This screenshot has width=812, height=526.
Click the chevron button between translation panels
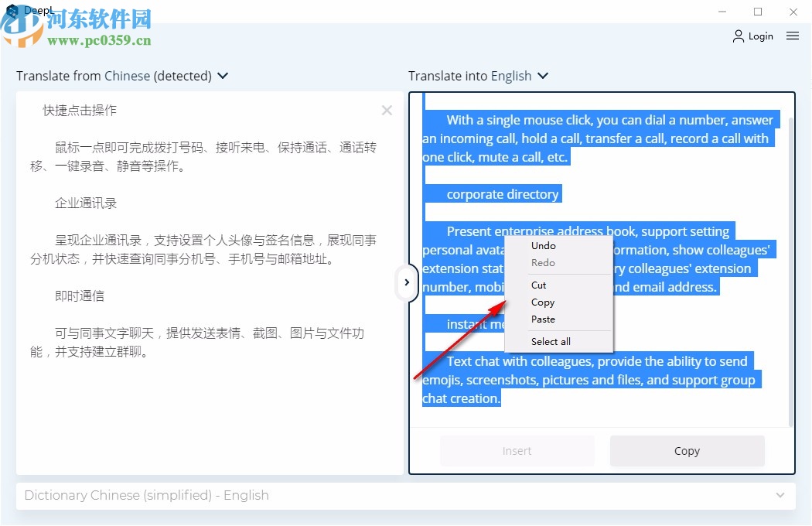tap(408, 283)
